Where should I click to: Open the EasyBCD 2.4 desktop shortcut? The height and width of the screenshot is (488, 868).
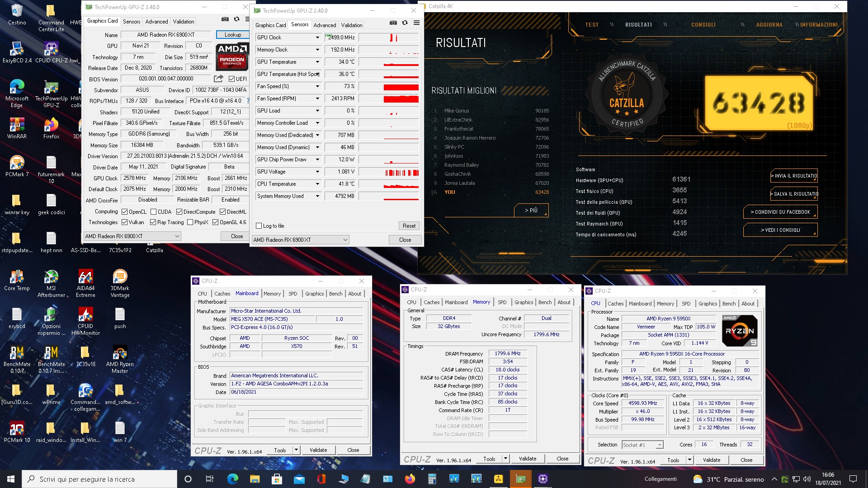[17, 52]
